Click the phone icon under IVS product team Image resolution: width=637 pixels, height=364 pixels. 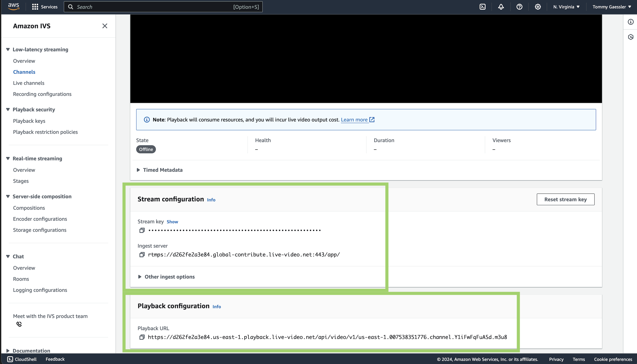tap(19, 324)
